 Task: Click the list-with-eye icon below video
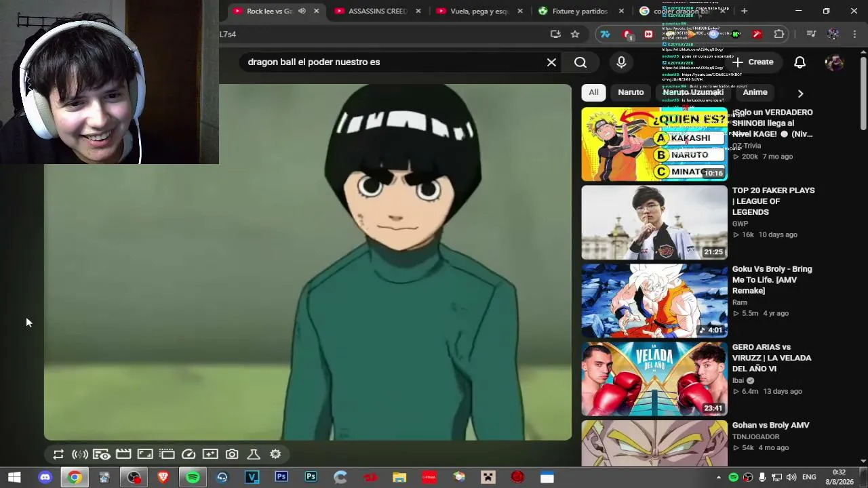(102, 454)
